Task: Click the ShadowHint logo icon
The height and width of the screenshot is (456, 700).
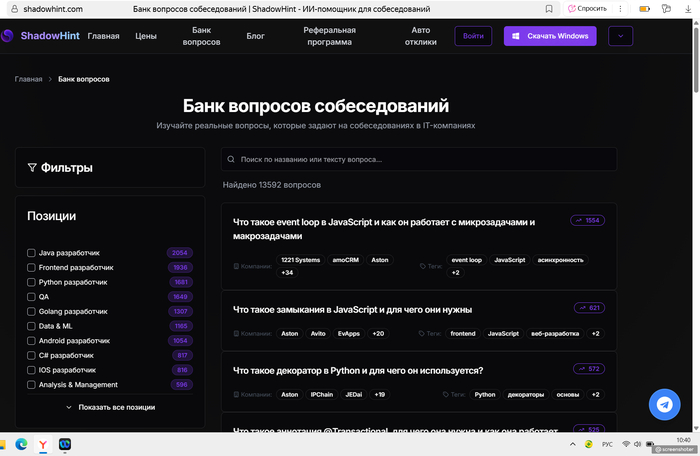Action: [9, 36]
